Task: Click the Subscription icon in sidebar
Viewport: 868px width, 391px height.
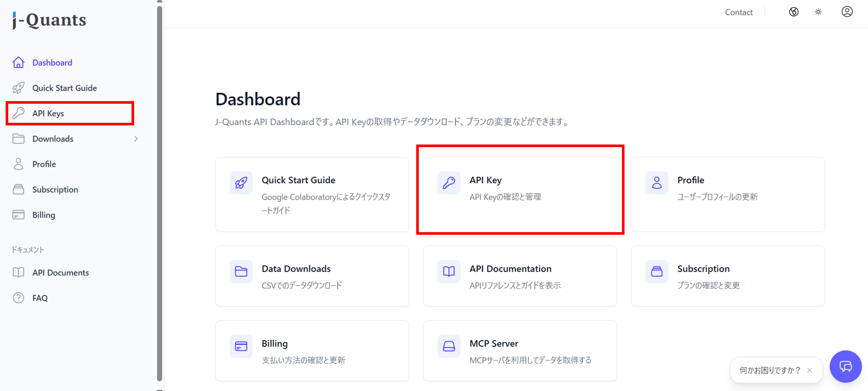Action: pyautogui.click(x=18, y=190)
